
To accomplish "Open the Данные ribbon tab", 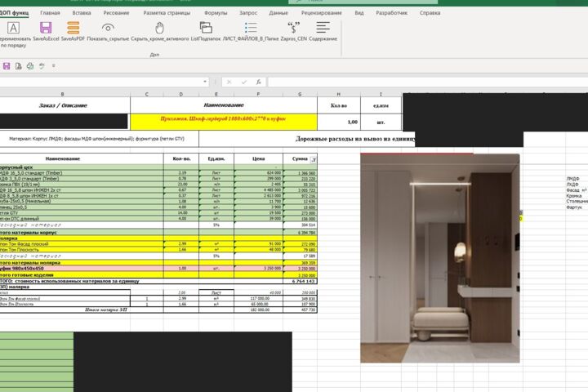I will (x=278, y=13).
